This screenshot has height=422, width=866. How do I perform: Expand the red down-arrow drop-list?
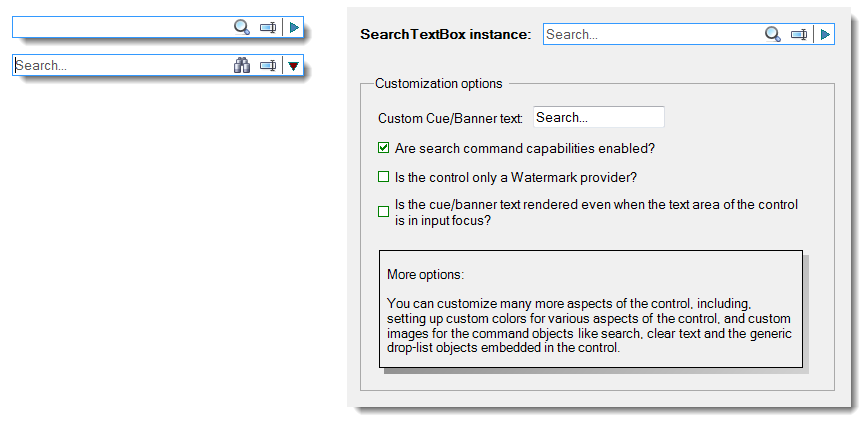pyautogui.click(x=294, y=66)
